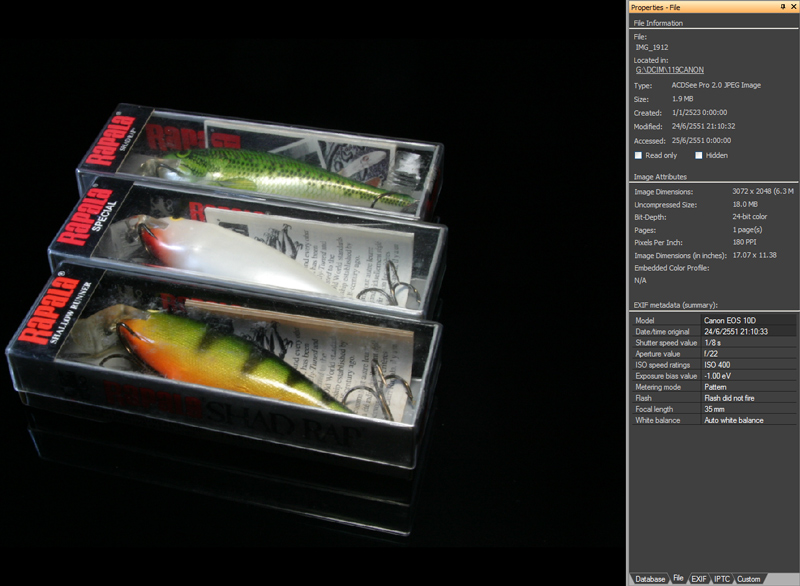800x586 pixels.
Task: Select the Focal length value 35 mm
Action: pos(714,409)
